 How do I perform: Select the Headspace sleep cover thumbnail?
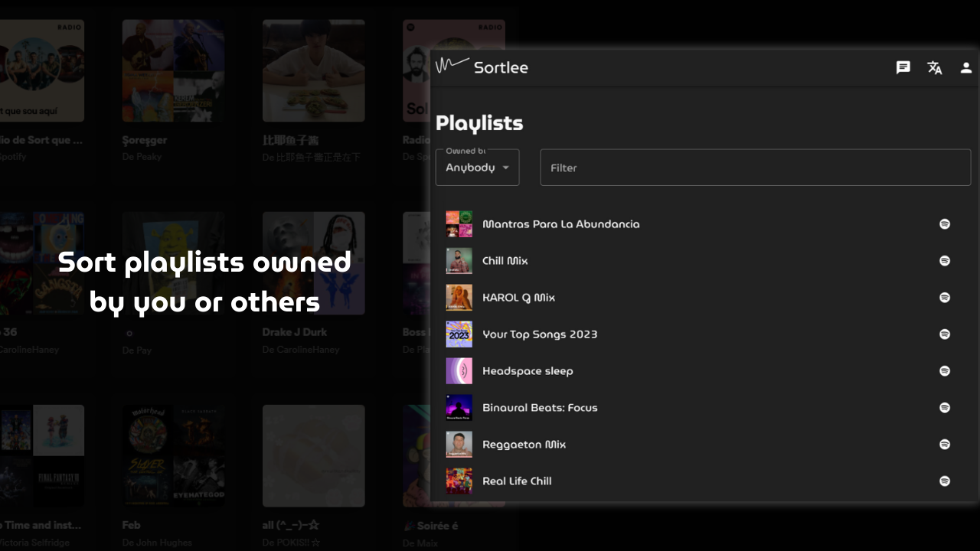459,371
